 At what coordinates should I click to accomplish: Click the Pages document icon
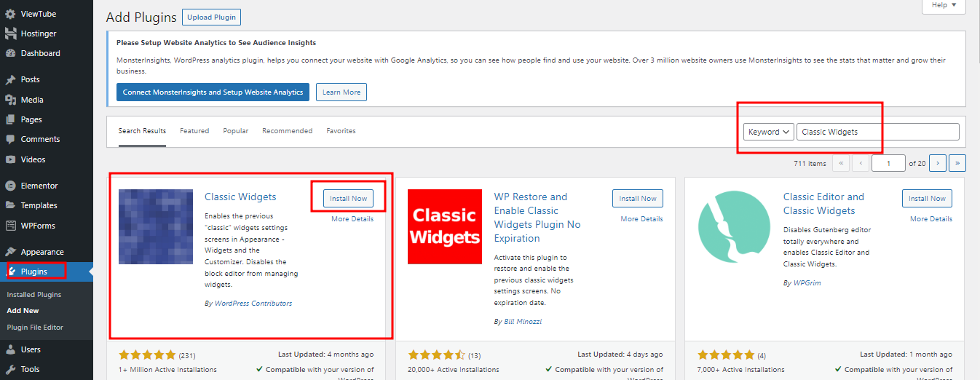pos(10,119)
